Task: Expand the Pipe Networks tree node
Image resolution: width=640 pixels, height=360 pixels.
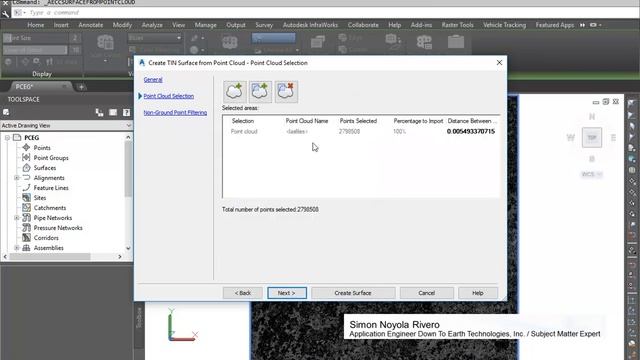Action: point(17,218)
